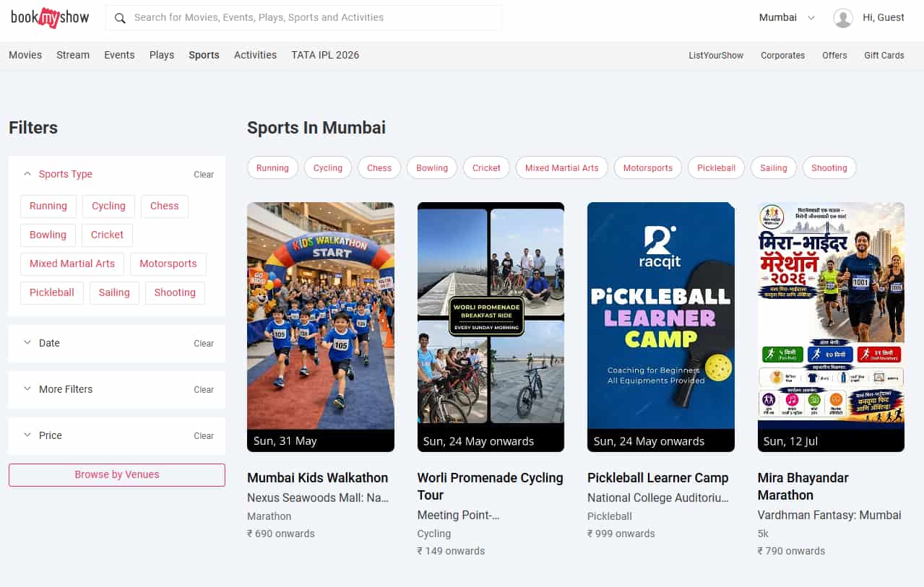Viewport: 924px width, 587px height.
Task: Clear the Date filter
Action: point(204,344)
